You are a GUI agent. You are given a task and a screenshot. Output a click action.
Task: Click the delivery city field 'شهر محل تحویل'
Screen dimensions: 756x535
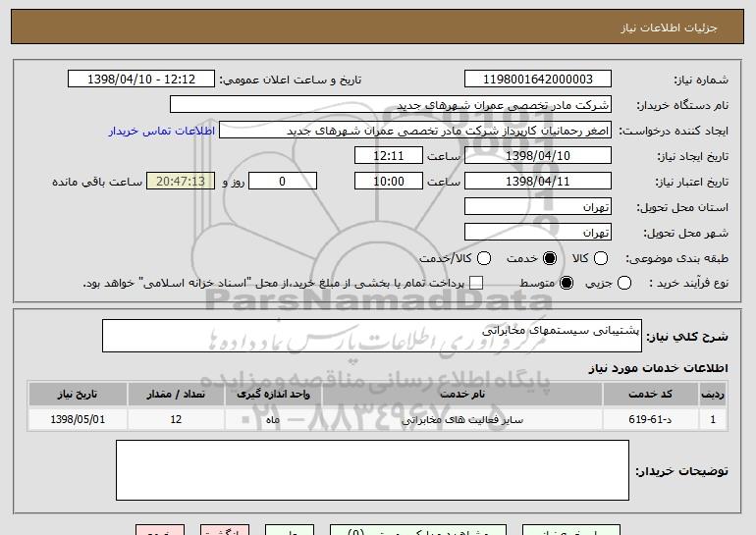coord(538,233)
